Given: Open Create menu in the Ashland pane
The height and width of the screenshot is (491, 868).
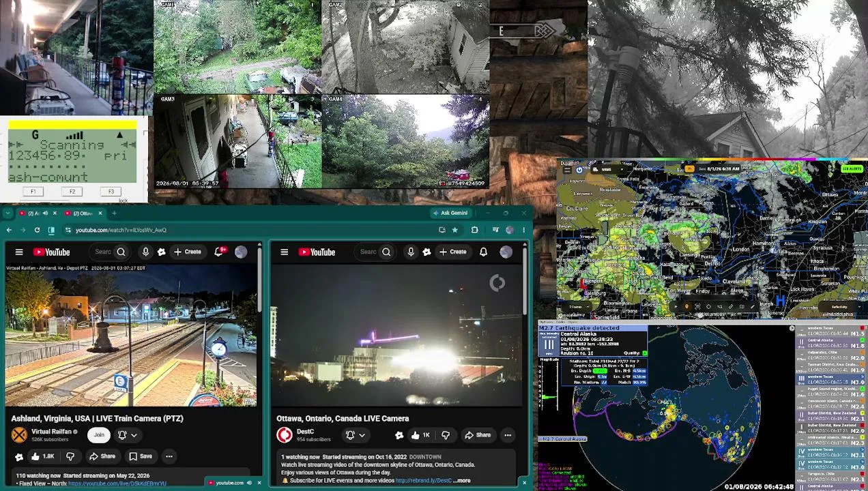Looking at the screenshot, I should pyautogui.click(x=188, y=252).
